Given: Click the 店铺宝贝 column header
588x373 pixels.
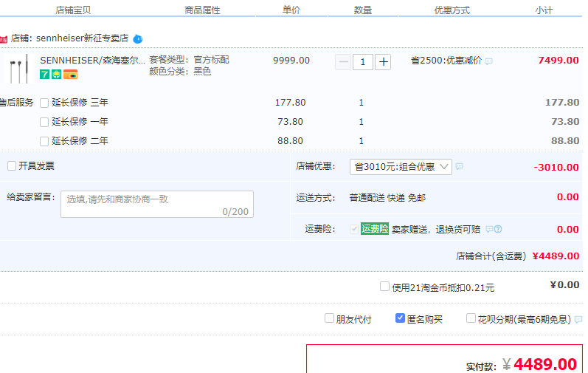Looking at the screenshot, I should [x=73, y=10].
